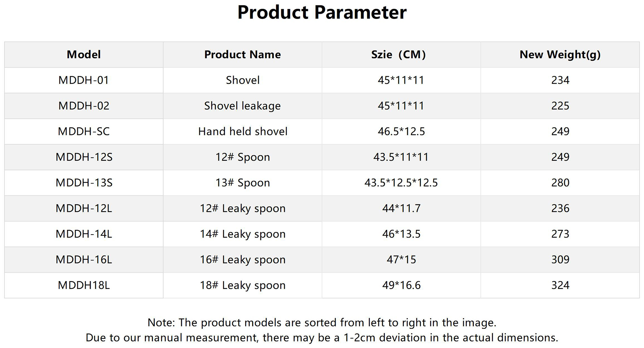Click the MDDH-16L model cell
The image size is (644, 348).
click(x=84, y=259)
